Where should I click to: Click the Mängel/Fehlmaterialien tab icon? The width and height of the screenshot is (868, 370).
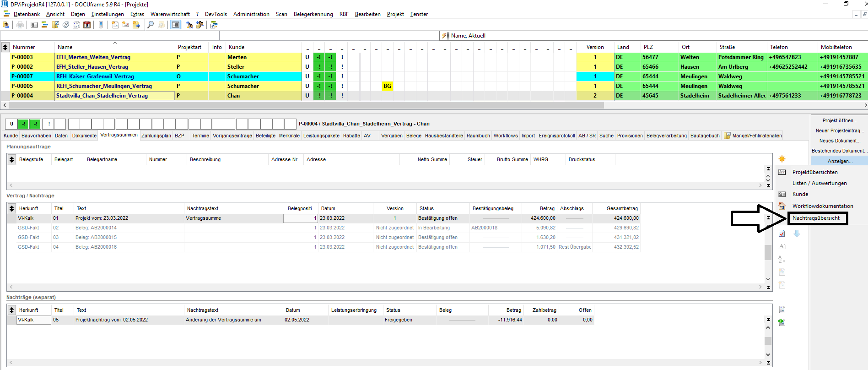click(x=728, y=136)
